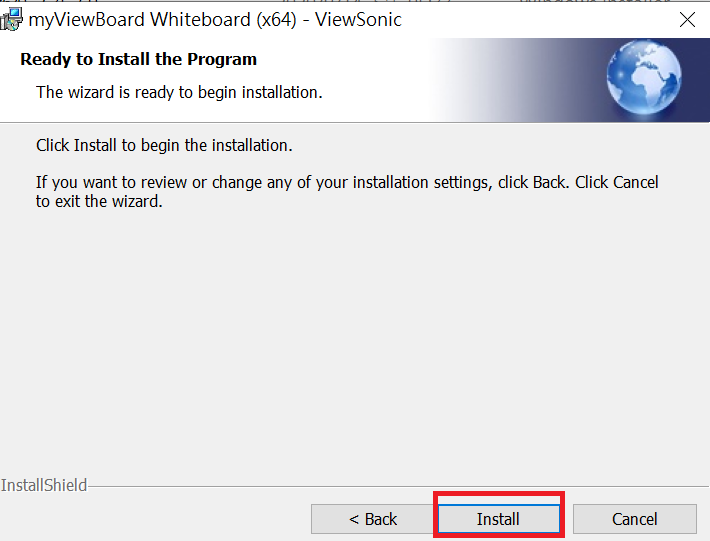Screen dimensions: 710x541
Task: Click the 'to exit the wizard.' text line
Action: (99, 201)
